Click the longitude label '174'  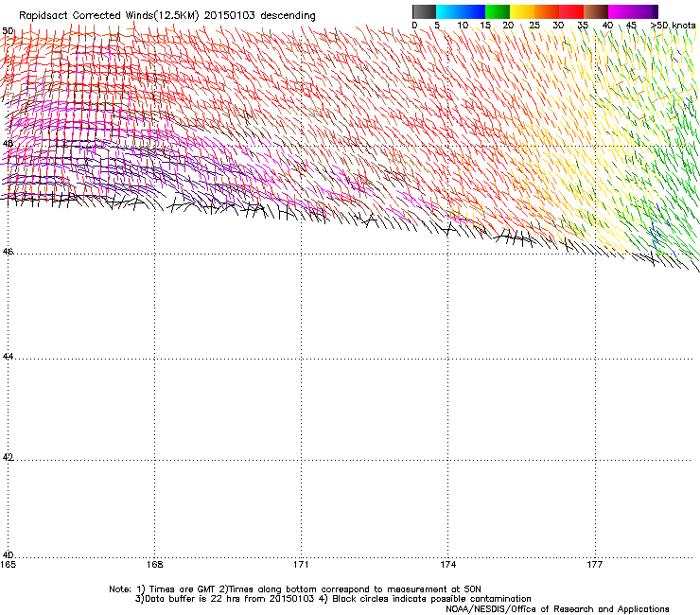[447, 565]
